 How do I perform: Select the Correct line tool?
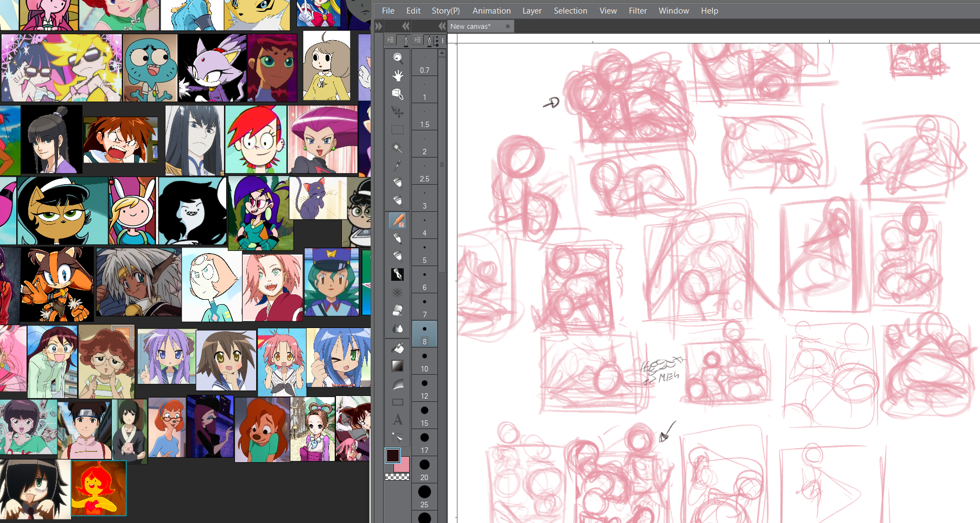(398, 437)
